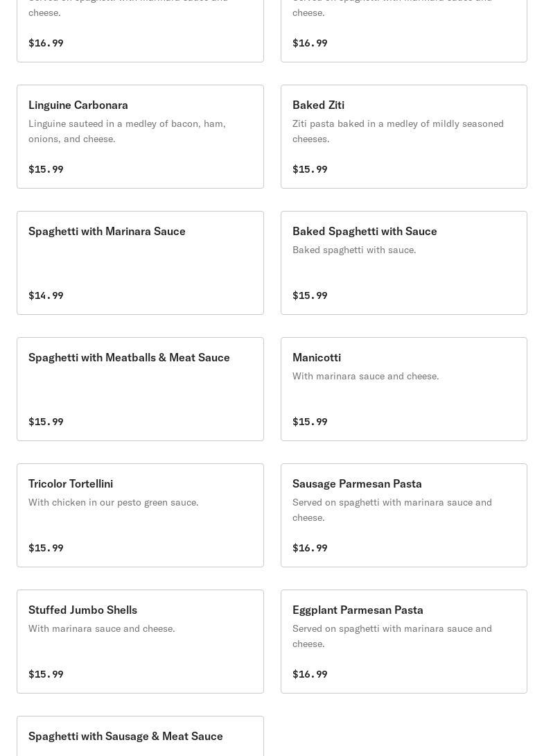
Task: Click the Linguine Carbonara bacon and ham description
Action: [127, 131]
